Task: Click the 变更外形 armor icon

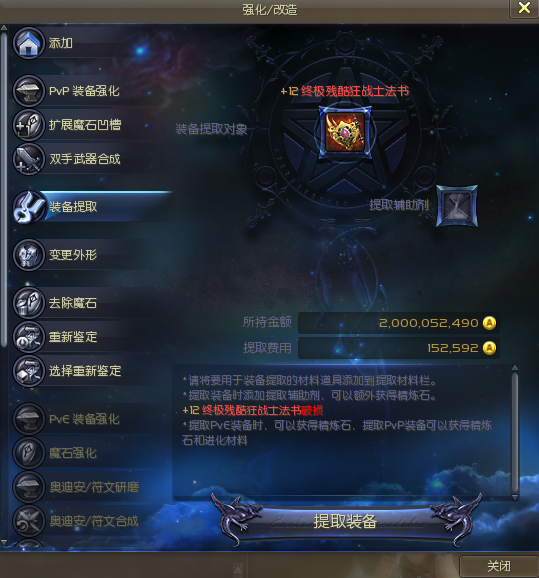Action: click(28, 255)
